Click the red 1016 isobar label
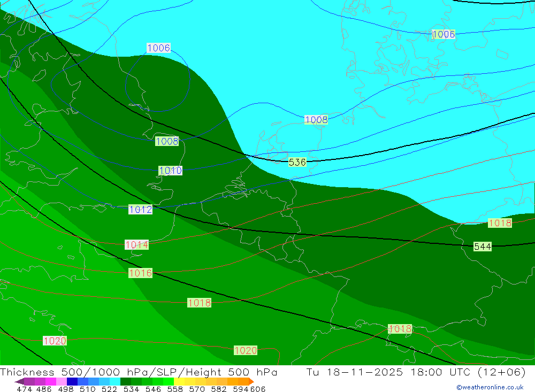 (140, 273)
